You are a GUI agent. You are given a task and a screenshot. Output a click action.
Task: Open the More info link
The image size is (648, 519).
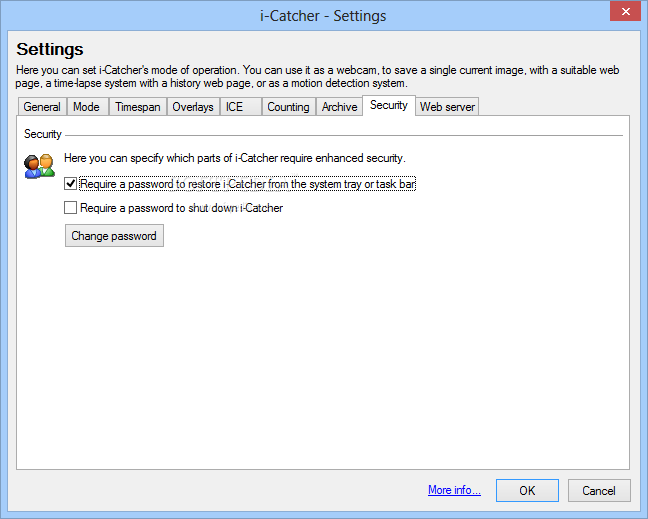click(454, 490)
